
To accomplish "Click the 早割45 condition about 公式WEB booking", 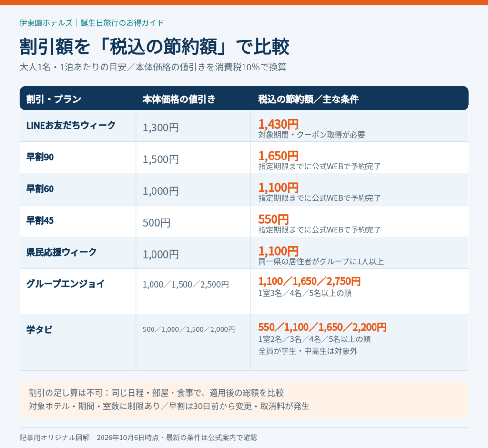I will pos(320,230).
